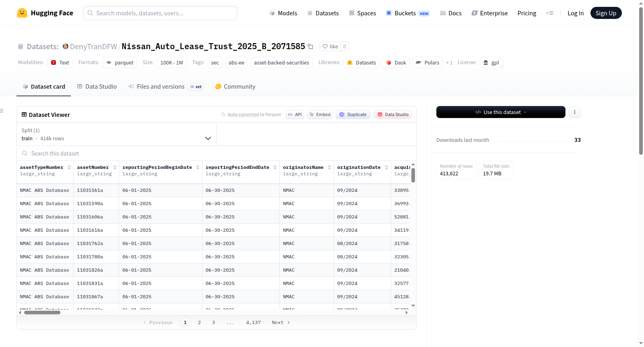The width and height of the screenshot is (644, 347).
Task: Expand the train split dropdown
Action: pyautogui.click(x=117, y=134)
